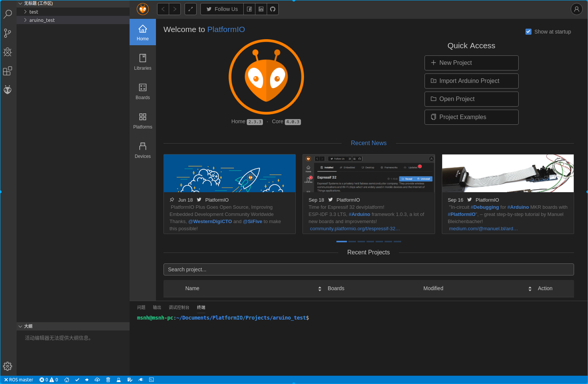
Task: Build the project using the checkmark icon
Action: pyautogui.click(x=77, y=379)
